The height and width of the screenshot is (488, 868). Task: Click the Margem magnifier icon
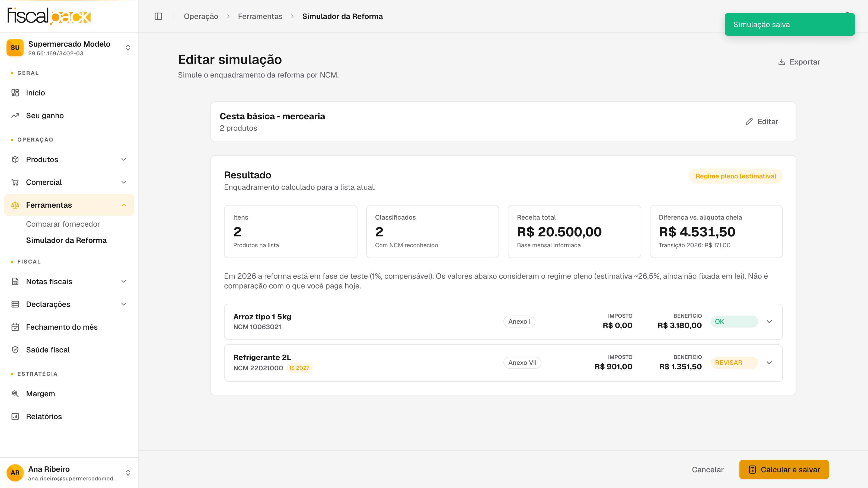click(x=15, y=393)
